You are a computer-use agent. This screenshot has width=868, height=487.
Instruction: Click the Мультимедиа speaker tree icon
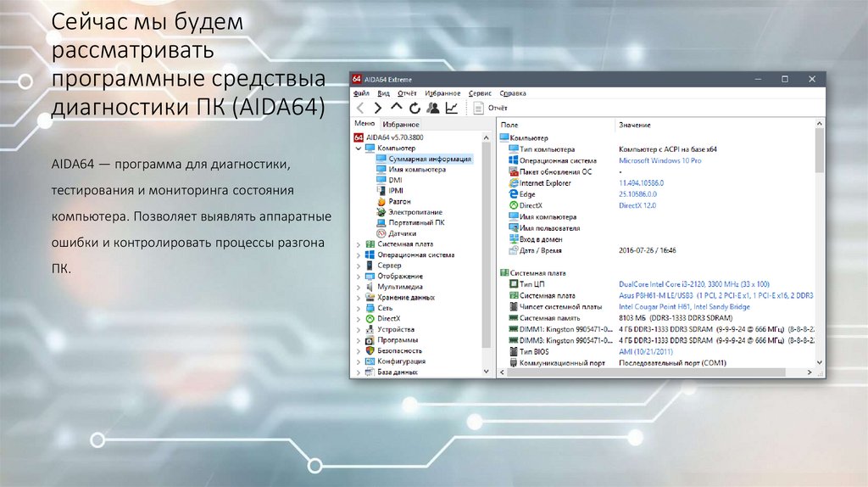pos(370,287)
